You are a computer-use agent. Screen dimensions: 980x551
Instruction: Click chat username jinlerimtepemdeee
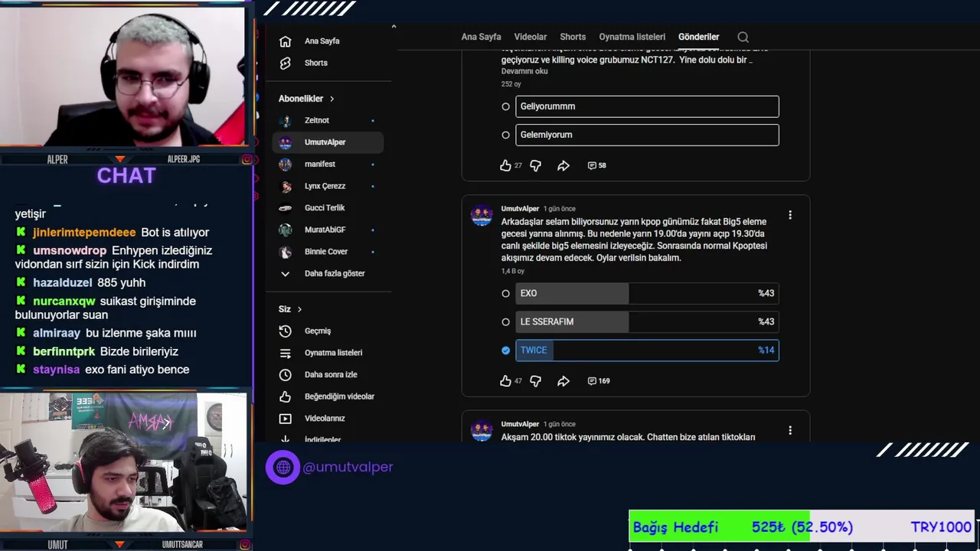point(84,232)
